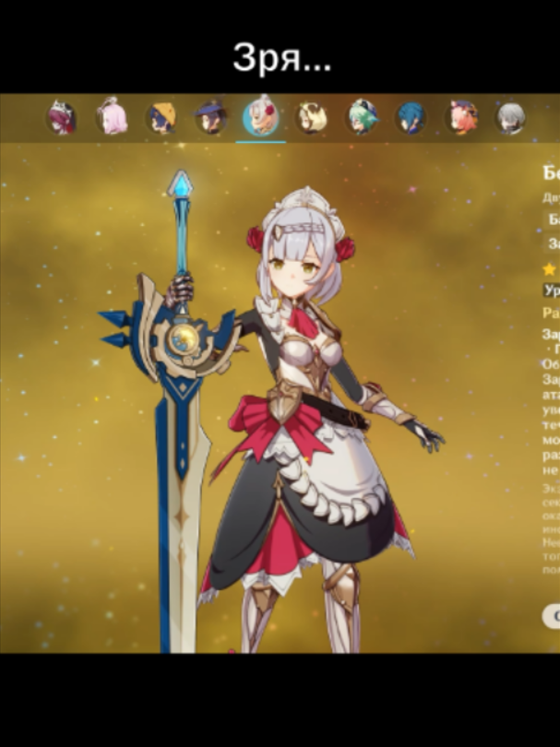Screen dimensions: 560x747
Task: Switch to Mona's witch-hat avatar
Action: click(211, 118)
